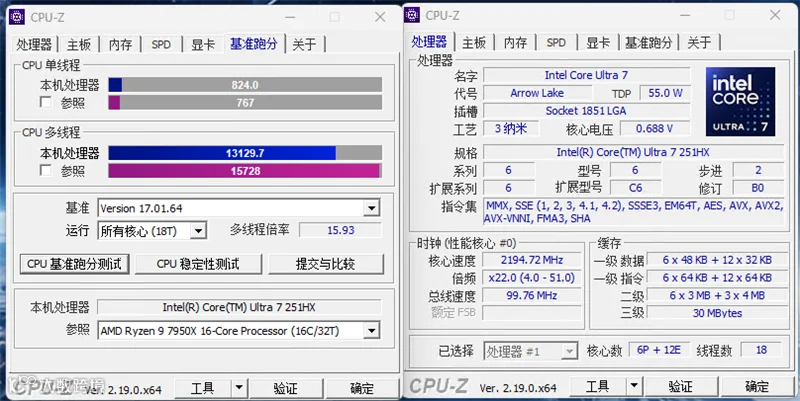
Task: Click the 核心速度 2194.72 MHz value
Action: point(532,260)
